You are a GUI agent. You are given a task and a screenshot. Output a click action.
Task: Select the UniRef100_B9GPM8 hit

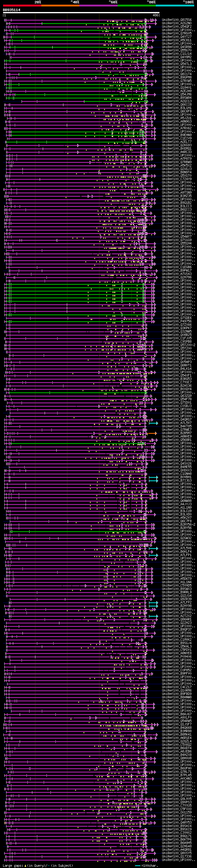[x=176, y=78]
